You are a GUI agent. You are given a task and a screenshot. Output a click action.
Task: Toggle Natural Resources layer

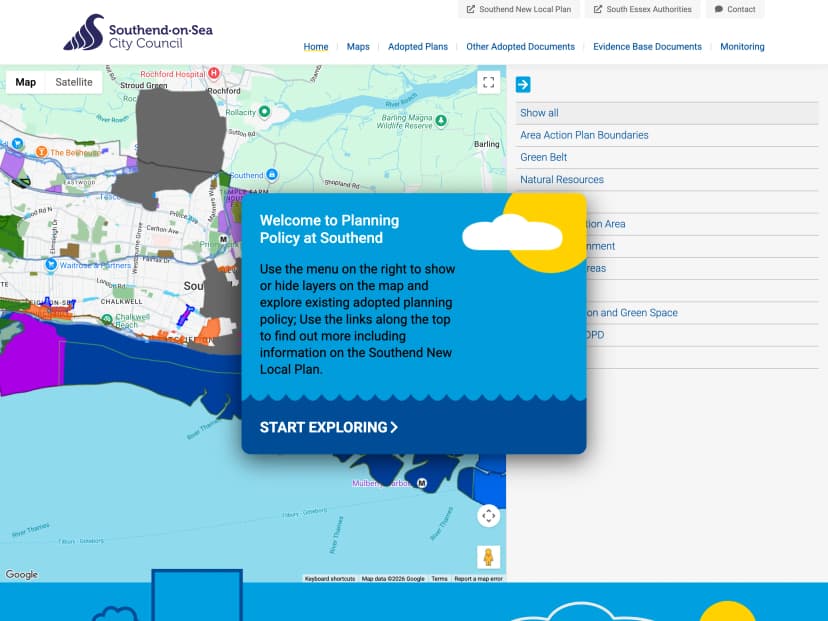point(667,180)
